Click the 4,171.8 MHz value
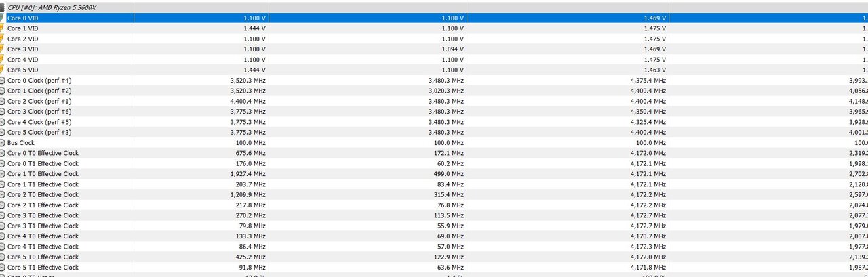The image size is (868, 277). 648,268
